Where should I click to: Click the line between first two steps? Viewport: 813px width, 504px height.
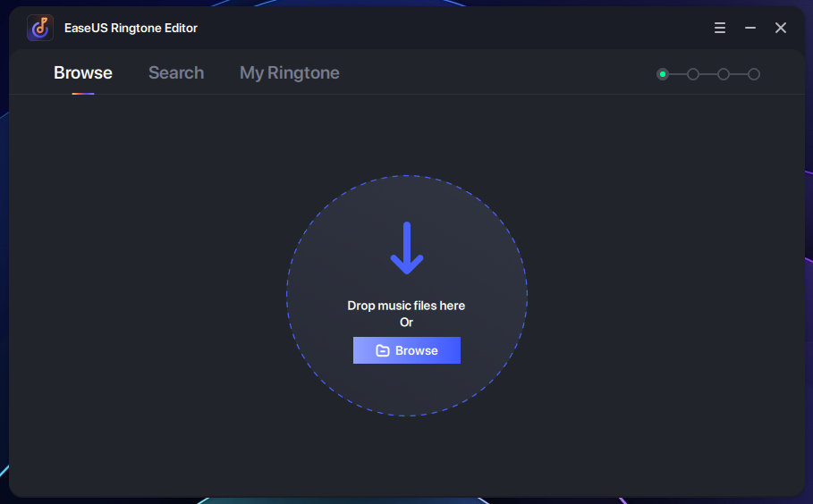click(x=678, y=74)
